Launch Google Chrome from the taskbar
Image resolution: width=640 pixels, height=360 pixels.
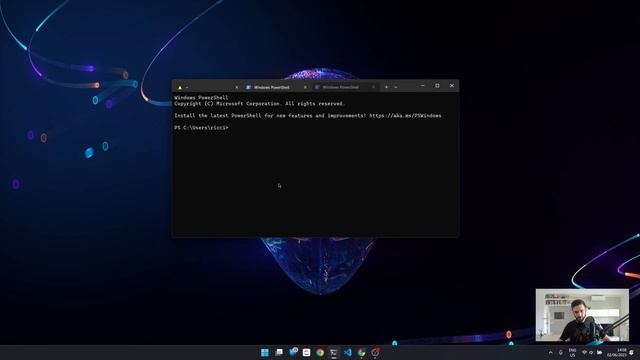[x=320, y=352]
